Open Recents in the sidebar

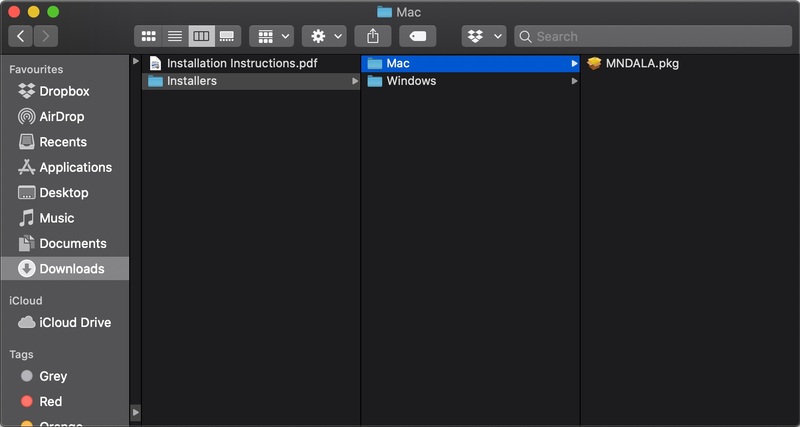click(x=65, y=142)
